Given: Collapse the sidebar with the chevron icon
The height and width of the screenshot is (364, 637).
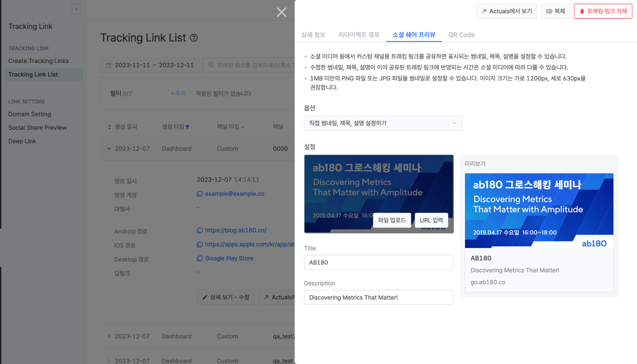Looking at the screenshot, I should 76,9.
